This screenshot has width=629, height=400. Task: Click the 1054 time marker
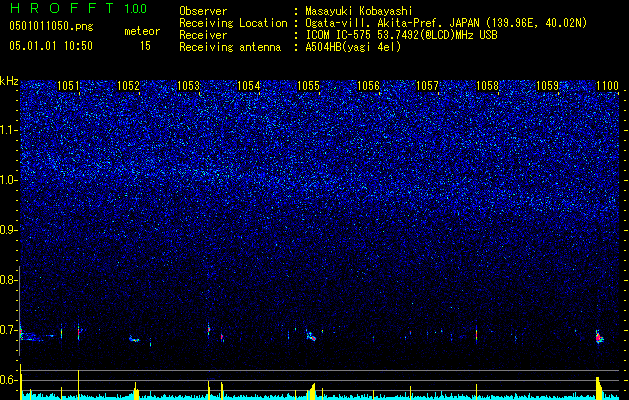click(x=248, y=85)
